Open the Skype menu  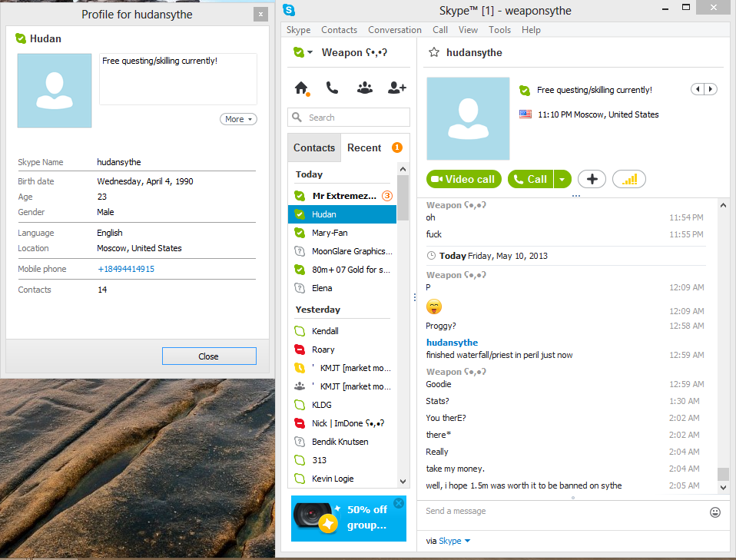[299, 29]
